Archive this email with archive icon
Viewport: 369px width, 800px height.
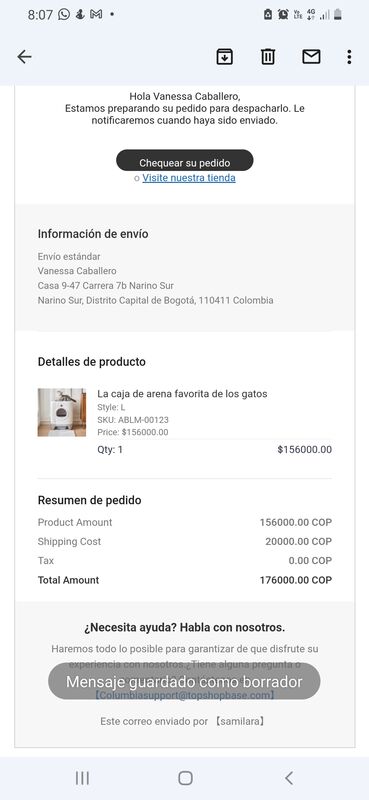[x=225, y=57]
